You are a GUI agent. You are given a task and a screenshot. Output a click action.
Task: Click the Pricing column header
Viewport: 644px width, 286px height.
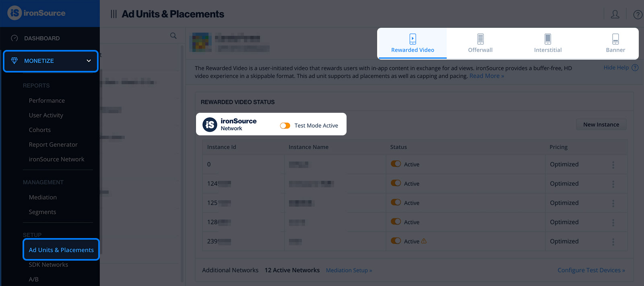[x=559, y=147]
